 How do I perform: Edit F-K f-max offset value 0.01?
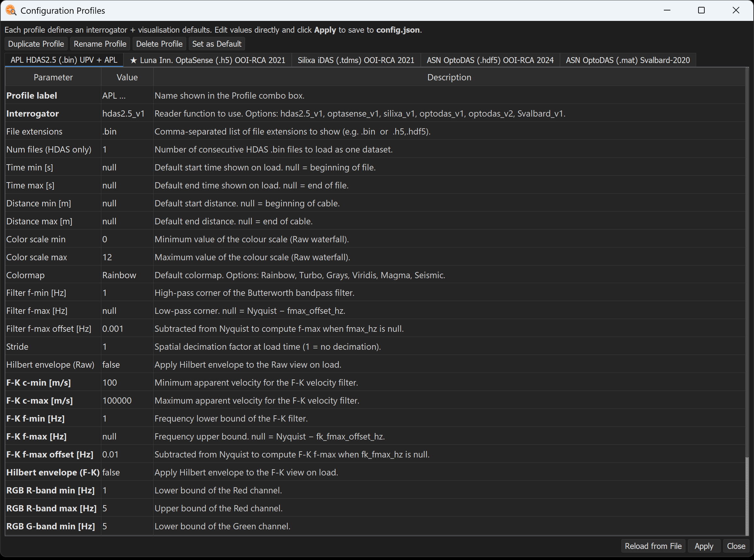point(127,455)
